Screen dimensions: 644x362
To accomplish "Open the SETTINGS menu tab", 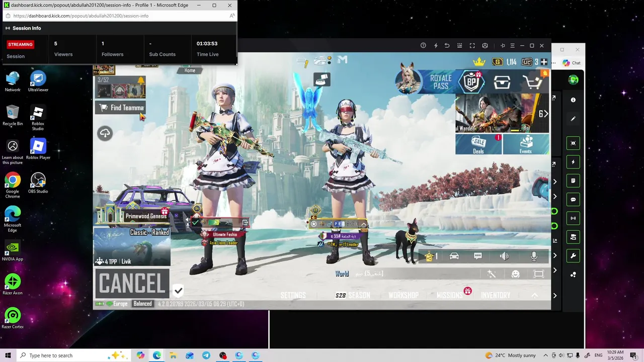I will (x=293, y=295).
